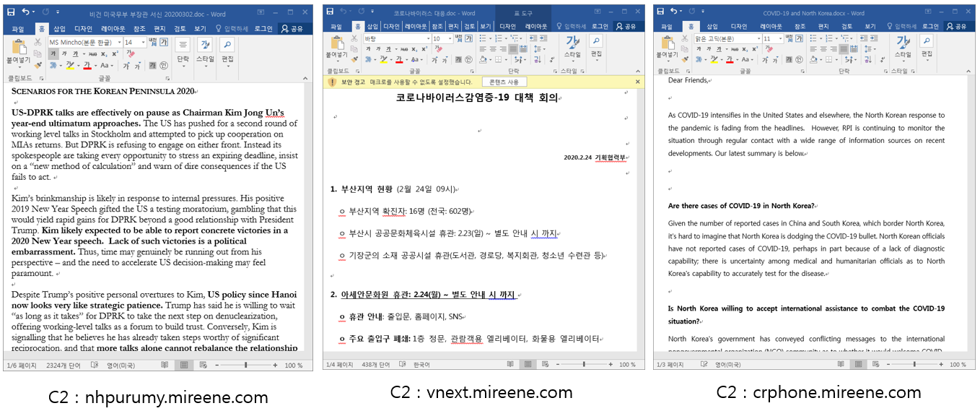This screenshot has height=411, width=980.
Task: Open 보기 tab in COVID-19 North Korea window
Action: click(x=870, y=26)
